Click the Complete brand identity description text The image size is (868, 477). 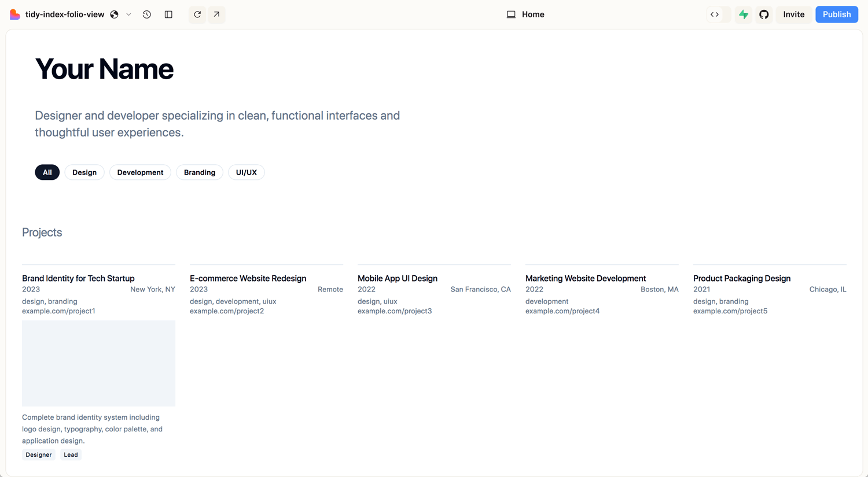[x=93, y=429]
